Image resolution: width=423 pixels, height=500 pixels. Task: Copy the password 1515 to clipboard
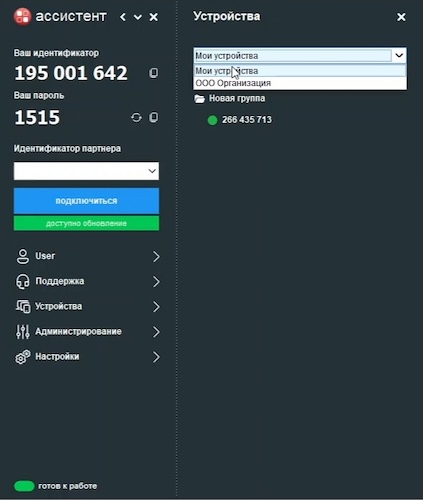point(153,117)
